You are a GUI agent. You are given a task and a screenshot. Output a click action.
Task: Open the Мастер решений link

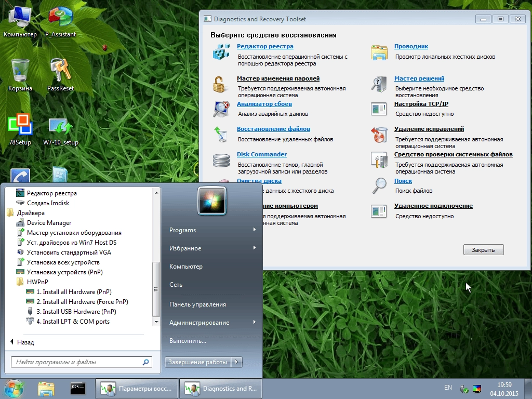[419, 78]
